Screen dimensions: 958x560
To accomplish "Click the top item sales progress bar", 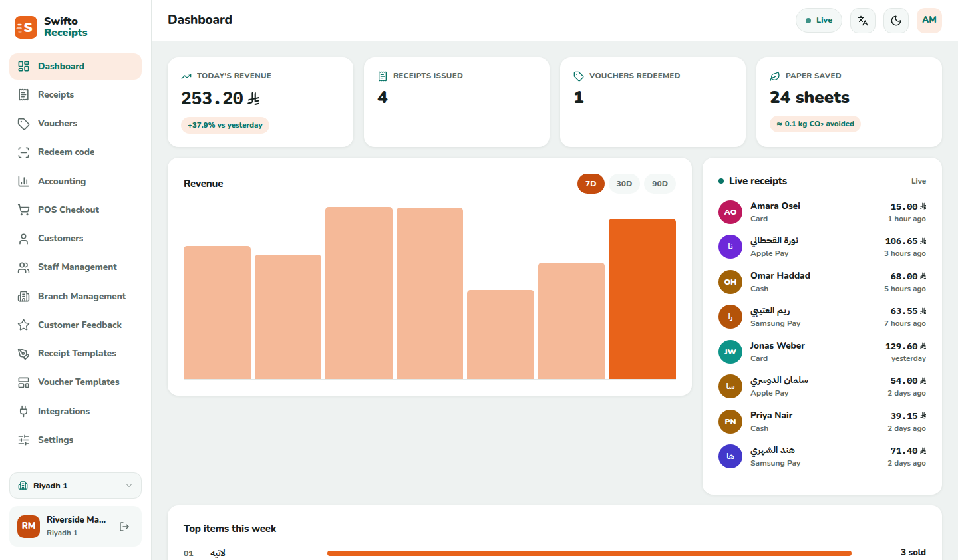I will (x=589, y=553).
